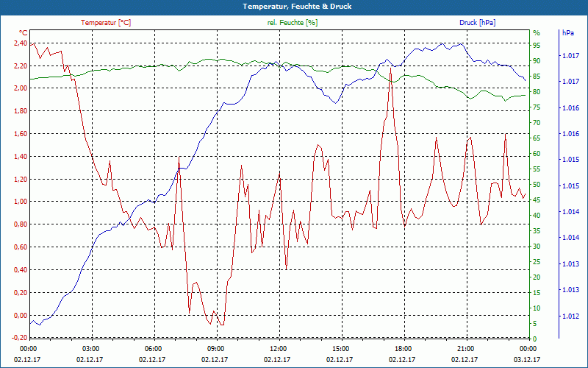The image size is (588, 368).
Task: Click the '0,60' temperature axis value
Action: pyautogui.click(x=21, y=247)
